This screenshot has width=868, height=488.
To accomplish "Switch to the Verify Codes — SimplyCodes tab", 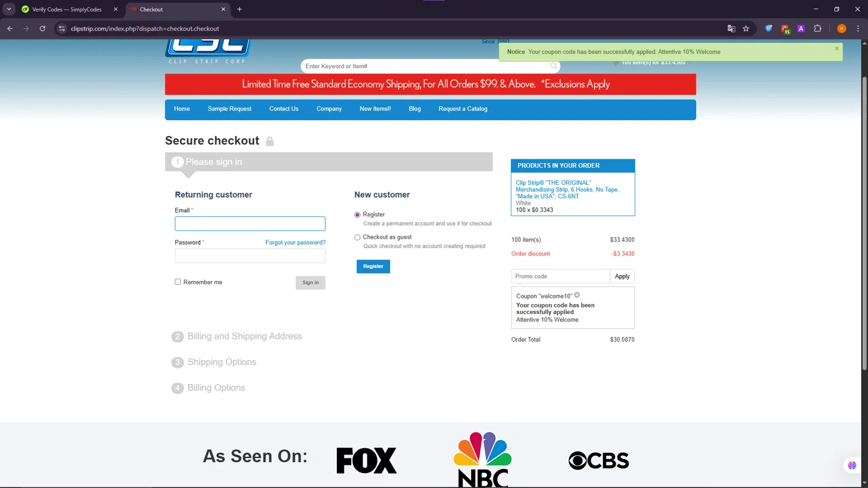I will (x=67, y=9).
